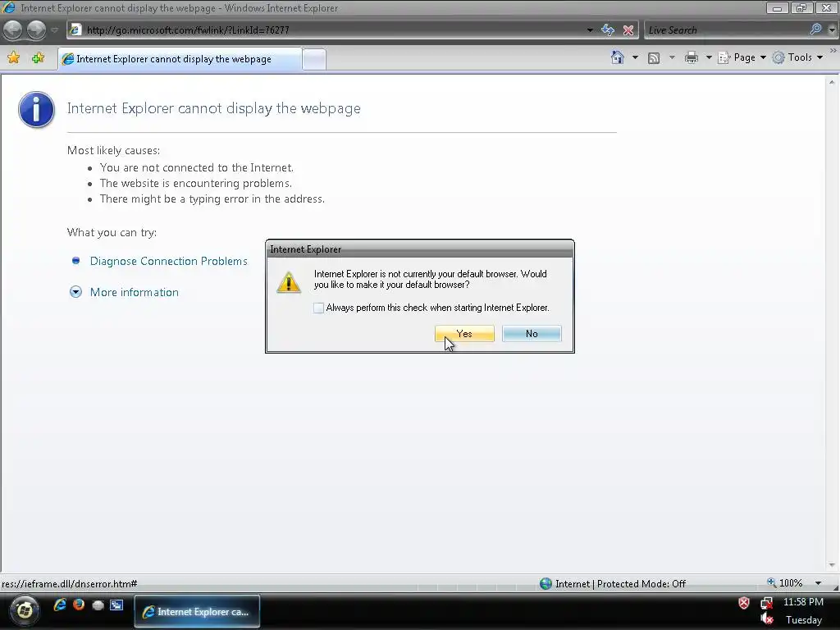
Task: Click the red Stop loading icon
Action: (x=628, y=30)
